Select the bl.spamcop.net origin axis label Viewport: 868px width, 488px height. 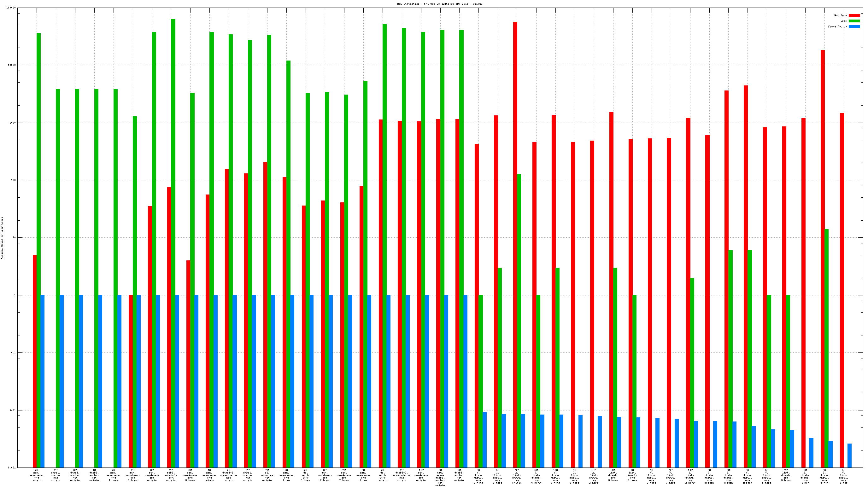click(x=267, y=475)
